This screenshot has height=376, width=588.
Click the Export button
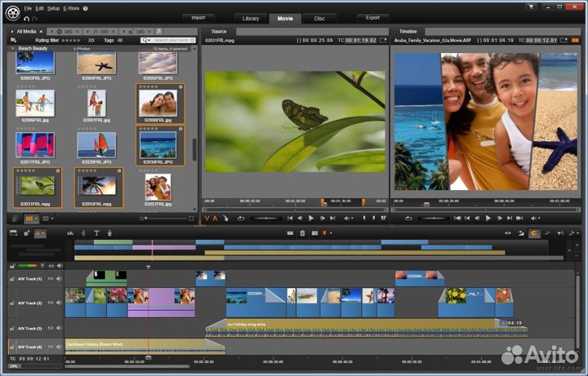tap(372, 18)
